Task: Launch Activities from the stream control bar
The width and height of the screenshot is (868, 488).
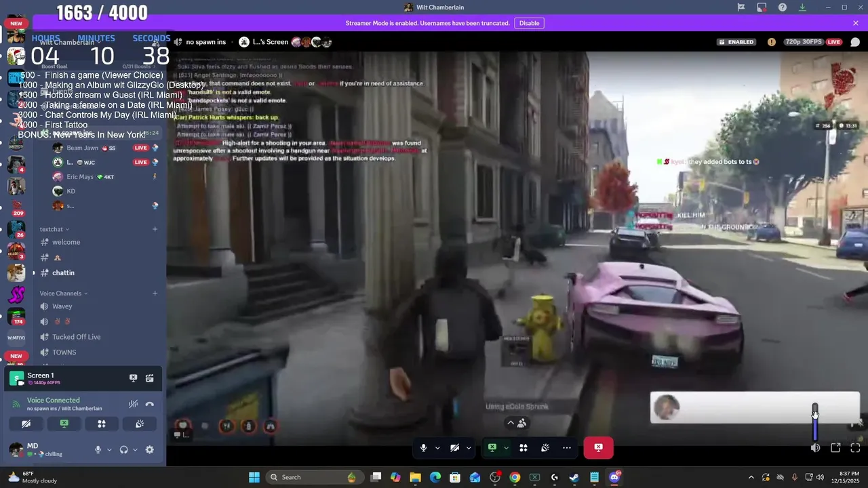Action: click(524, 447)
